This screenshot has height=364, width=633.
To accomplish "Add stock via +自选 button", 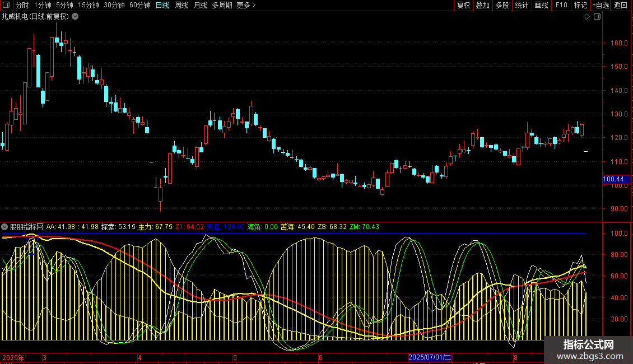I will (600, 5).
